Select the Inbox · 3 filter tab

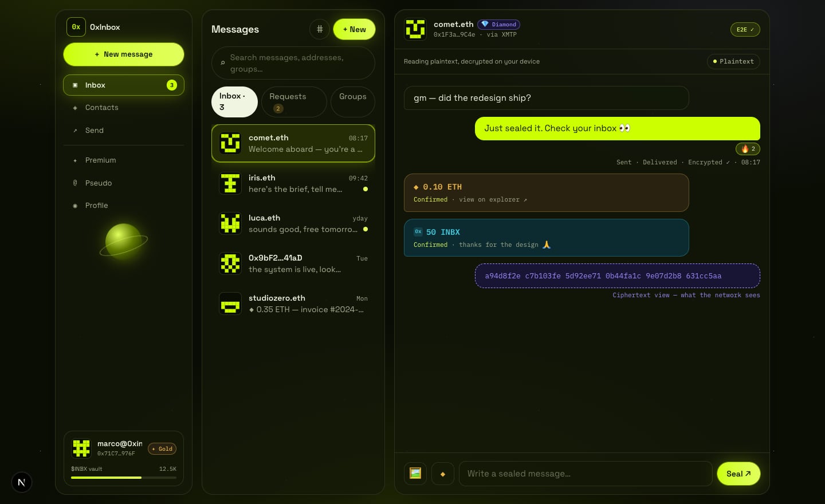click(x=234, y=102)
